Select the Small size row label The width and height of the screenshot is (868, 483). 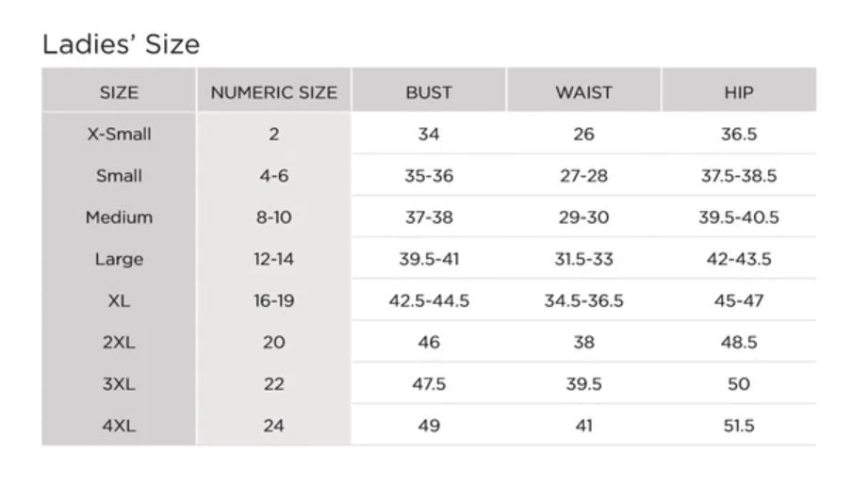[119, 176]
